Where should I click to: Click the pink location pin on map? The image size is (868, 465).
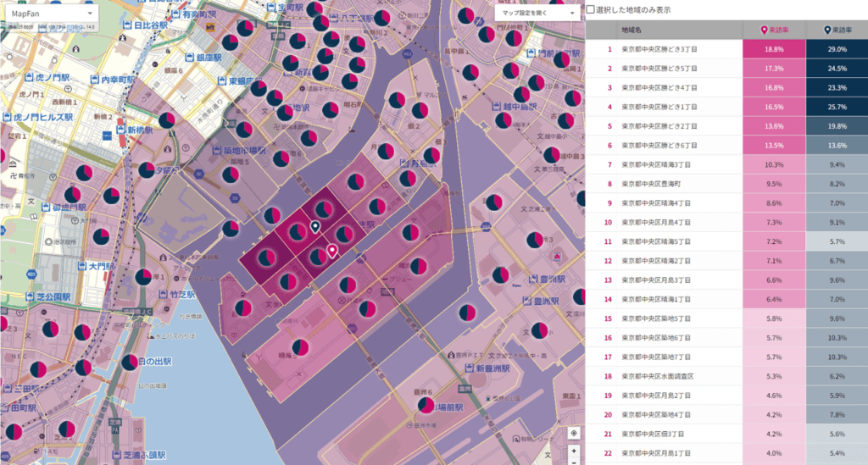[x=332, y=251]
